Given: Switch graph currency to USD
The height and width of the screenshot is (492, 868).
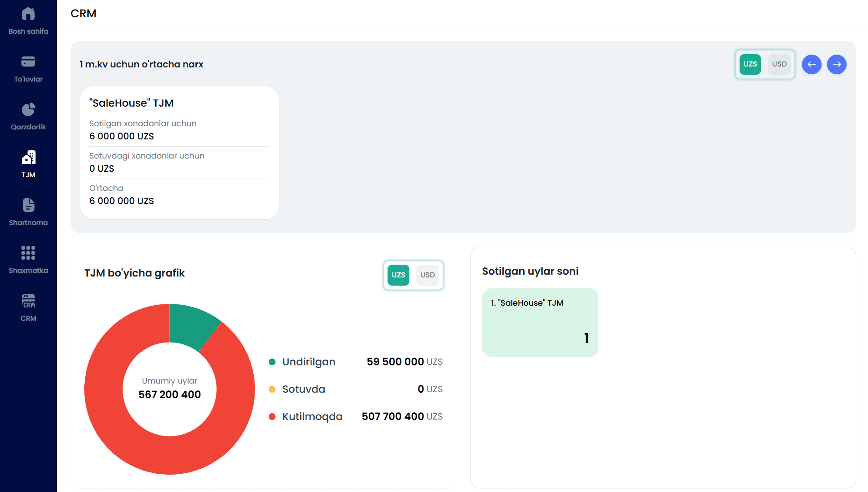Looking at the screenshot, I should (x=427, y=275).
